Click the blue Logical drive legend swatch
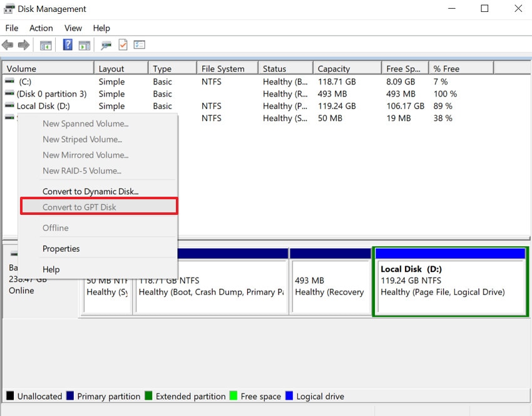 pos(289,396)
